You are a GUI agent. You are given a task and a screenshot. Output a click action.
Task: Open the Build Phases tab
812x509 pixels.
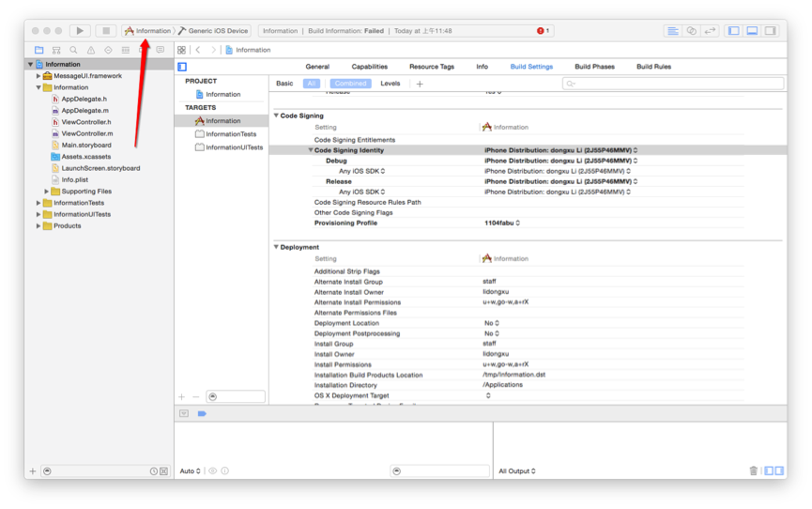[594, 67]
